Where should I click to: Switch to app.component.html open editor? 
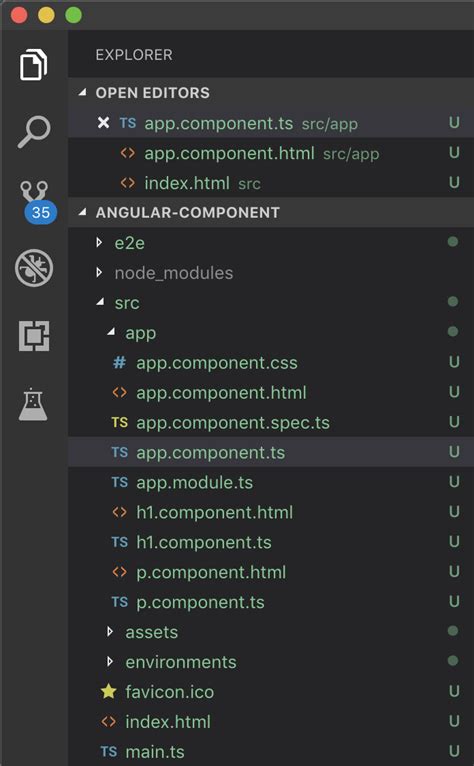point(271,153)
